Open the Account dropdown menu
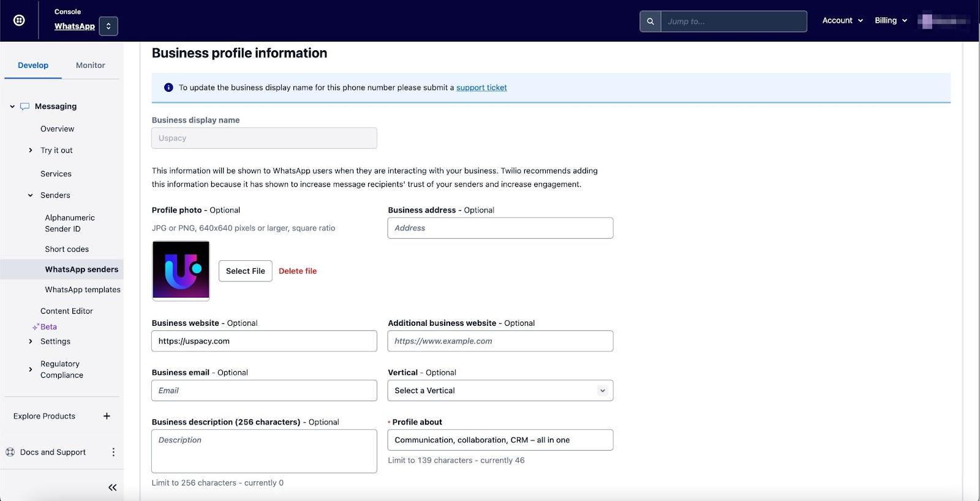This screenshot has width=980, height=501. click(x=842, y=21)
